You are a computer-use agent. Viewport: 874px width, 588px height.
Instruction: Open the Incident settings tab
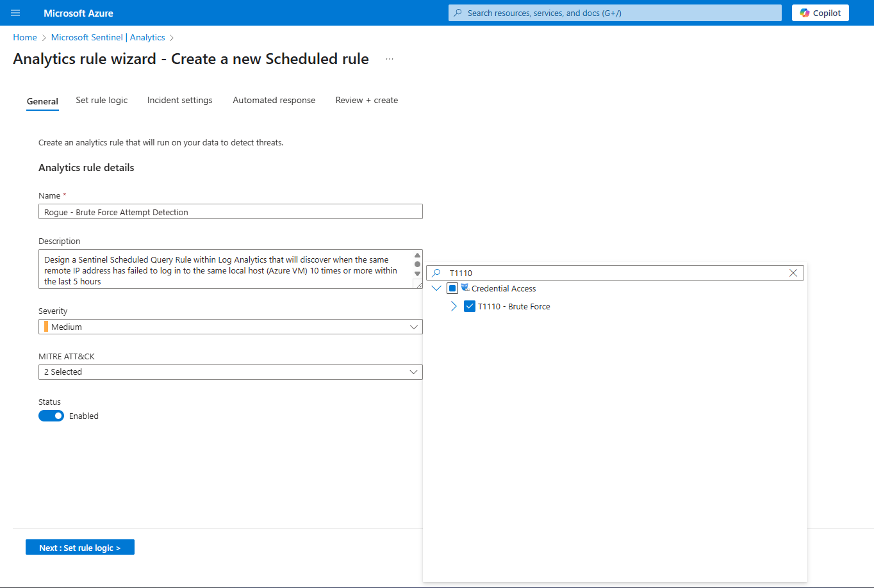tap(180, 100)
